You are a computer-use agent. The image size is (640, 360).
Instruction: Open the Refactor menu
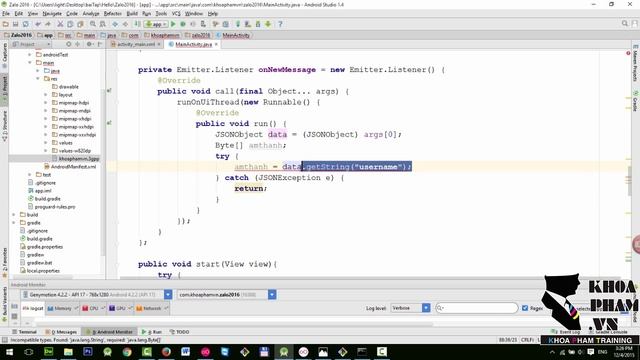113,13
